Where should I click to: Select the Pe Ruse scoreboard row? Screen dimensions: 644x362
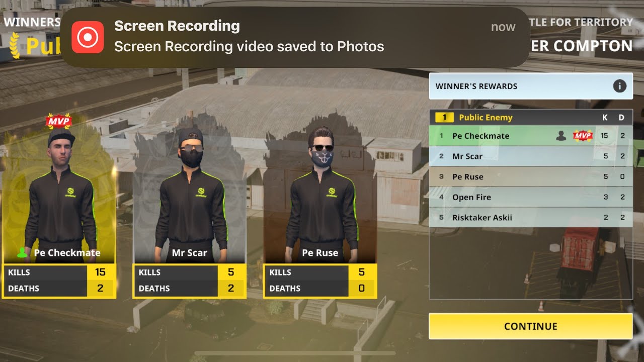531,176
